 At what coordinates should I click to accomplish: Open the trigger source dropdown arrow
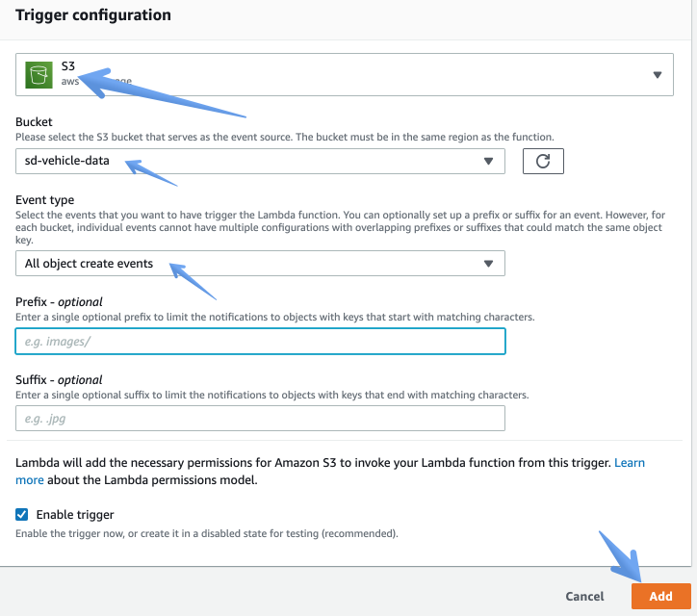tap(657, 75)
